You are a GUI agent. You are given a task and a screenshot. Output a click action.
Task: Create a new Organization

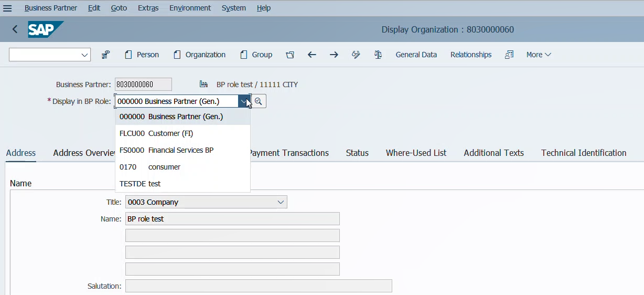(x=199, y=55)
